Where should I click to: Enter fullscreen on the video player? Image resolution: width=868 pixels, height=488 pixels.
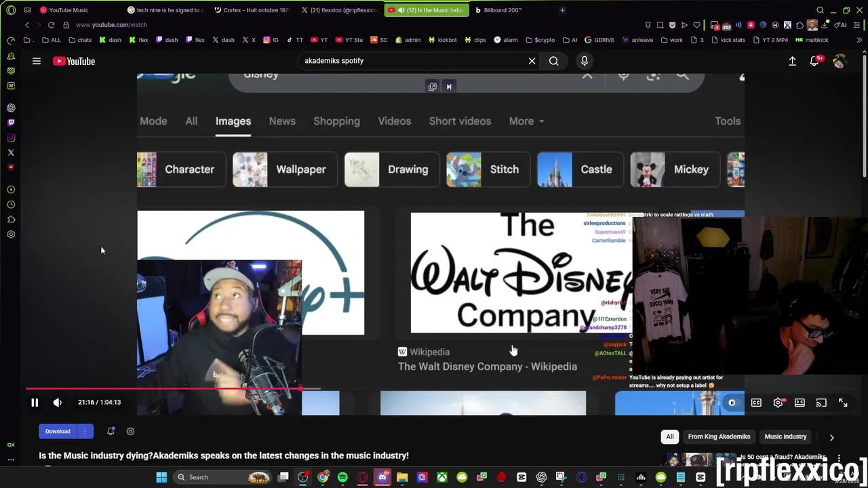pos(843,403)
